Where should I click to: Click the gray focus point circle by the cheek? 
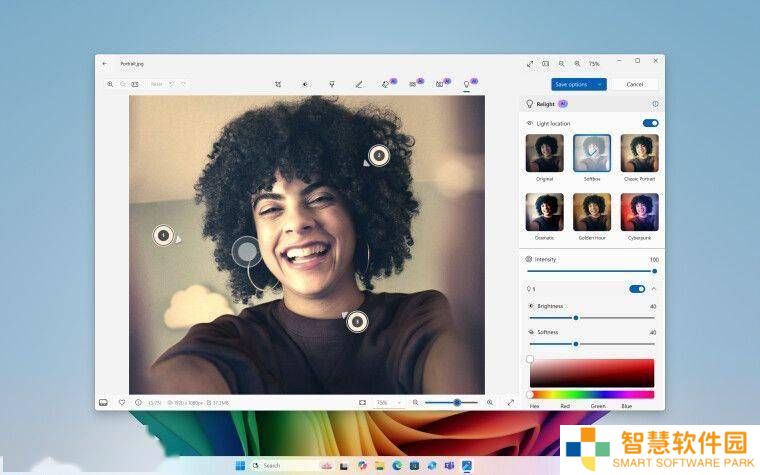(x=247, y=252)
